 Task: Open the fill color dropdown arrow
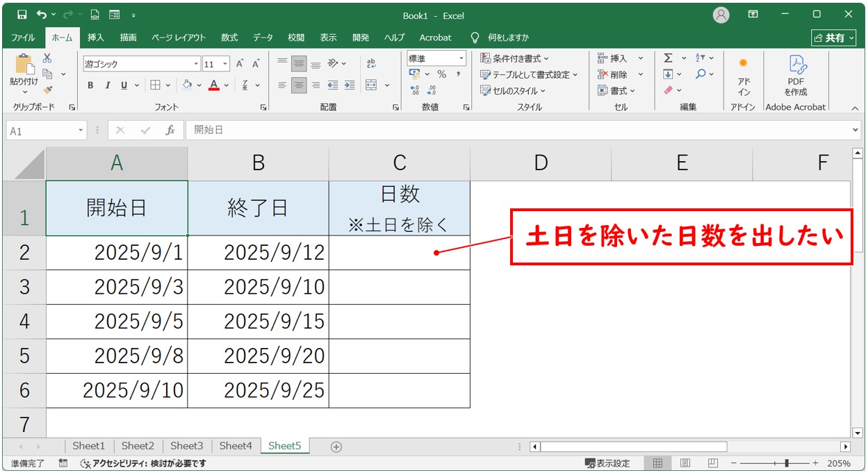198,85
